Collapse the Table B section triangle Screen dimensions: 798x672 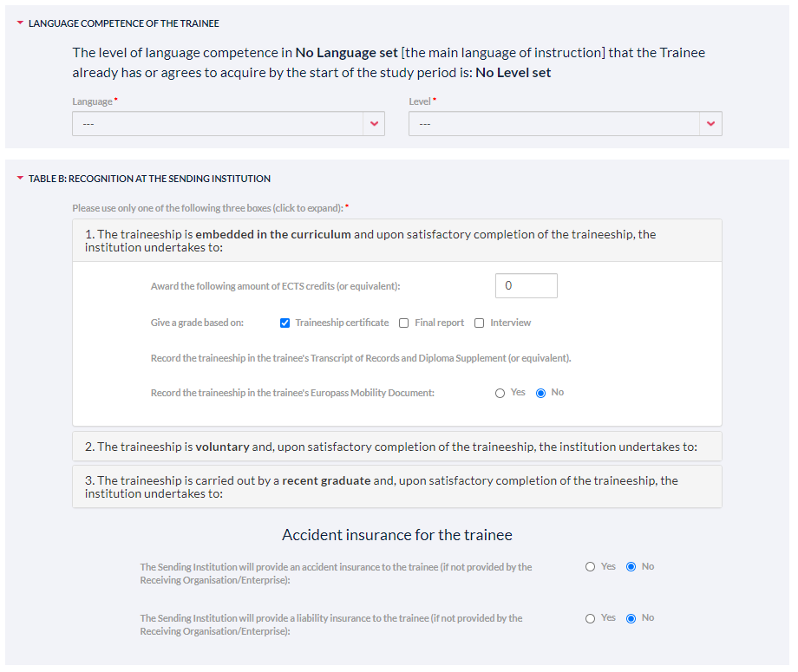21,179
